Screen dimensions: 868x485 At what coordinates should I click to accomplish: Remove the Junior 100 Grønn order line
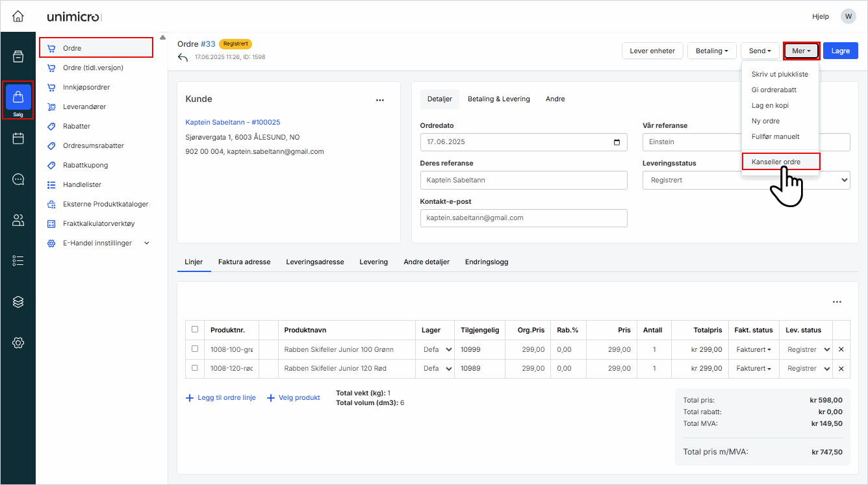[x=841, y=349]
